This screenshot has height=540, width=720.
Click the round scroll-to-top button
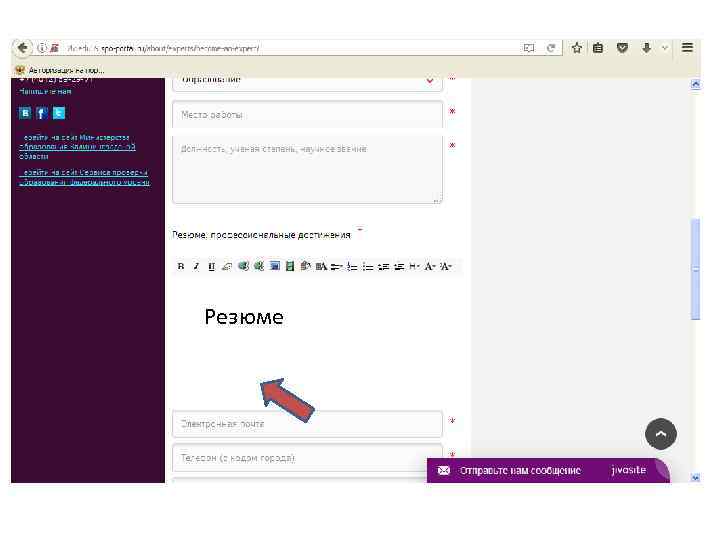(x=661, y=434)
